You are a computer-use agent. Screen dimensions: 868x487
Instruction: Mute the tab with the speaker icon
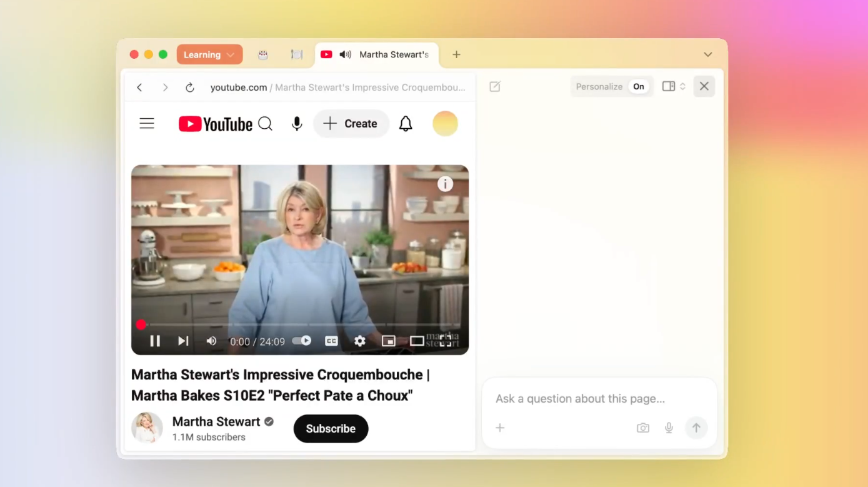[x=345, y=54]
